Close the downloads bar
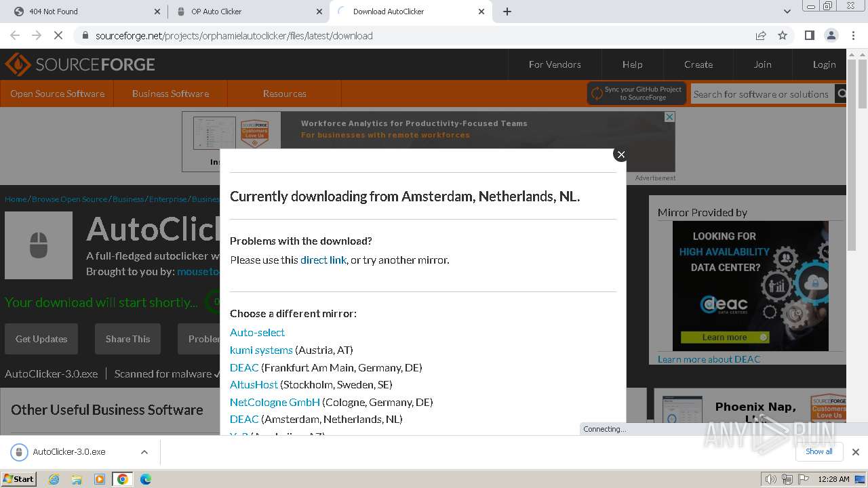868x488 pixels. pos(856,452)
